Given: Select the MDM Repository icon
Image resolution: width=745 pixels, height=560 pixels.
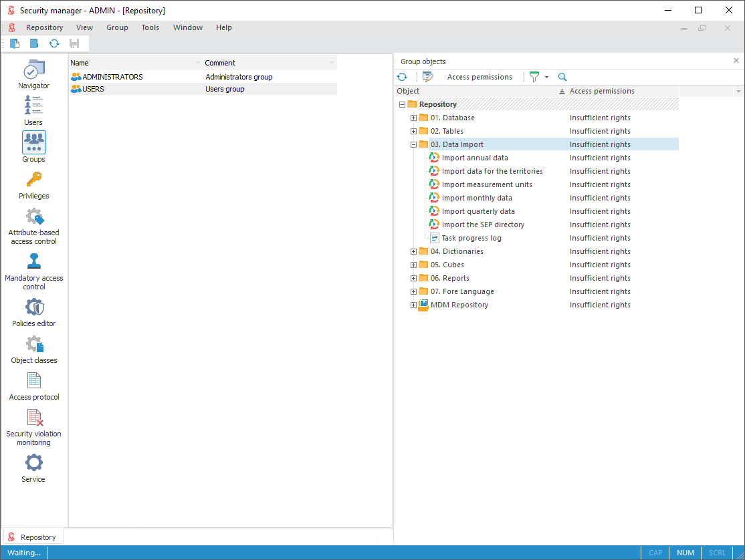Looking at the screenshot, I should pos(423,305).
